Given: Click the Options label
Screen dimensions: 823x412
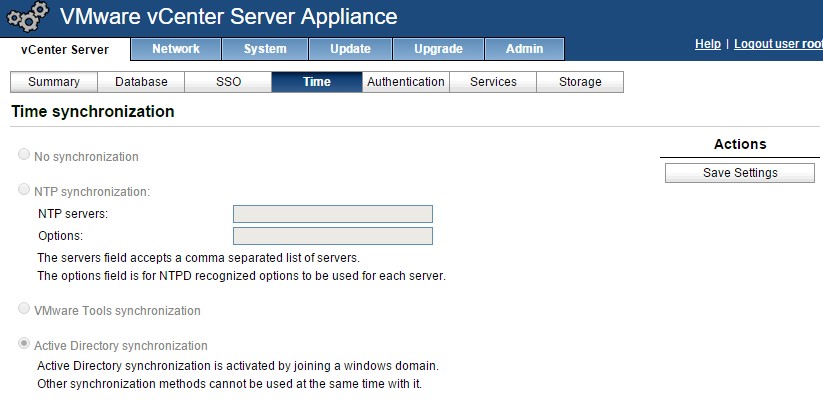Looking at the screenshot, I should tap(60, 236).
